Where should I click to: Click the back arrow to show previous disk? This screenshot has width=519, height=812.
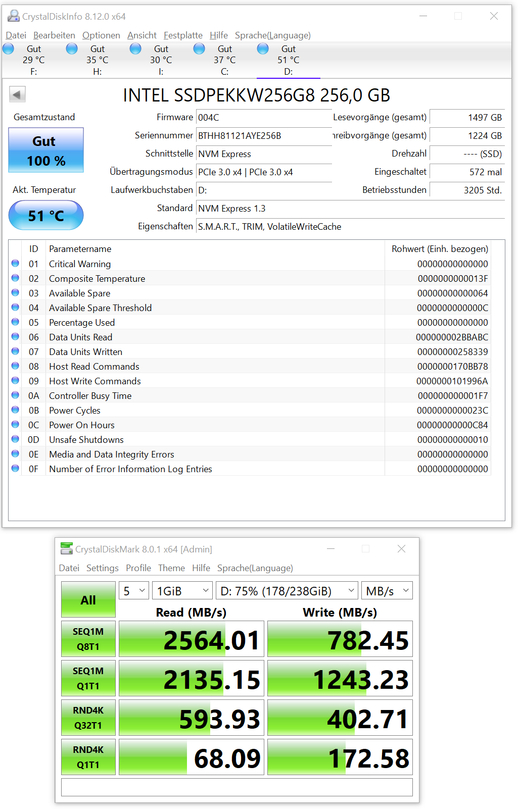click(17, 94)
